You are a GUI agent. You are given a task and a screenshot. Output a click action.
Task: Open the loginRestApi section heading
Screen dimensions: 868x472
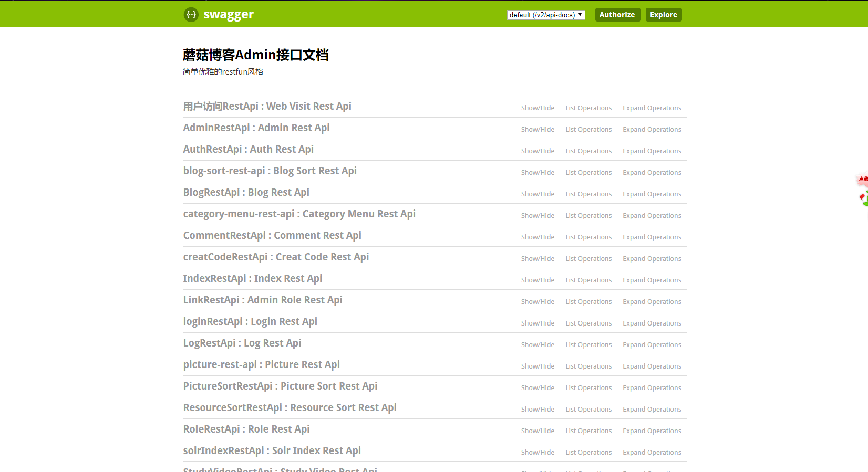(250, 322)
